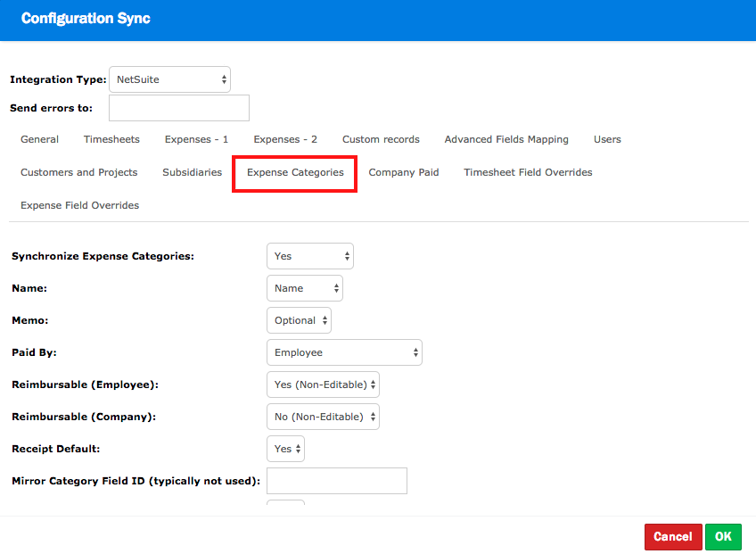756x554 pixels.
Task: Open the Integration Type dropdown
Action: pos(169,79)
